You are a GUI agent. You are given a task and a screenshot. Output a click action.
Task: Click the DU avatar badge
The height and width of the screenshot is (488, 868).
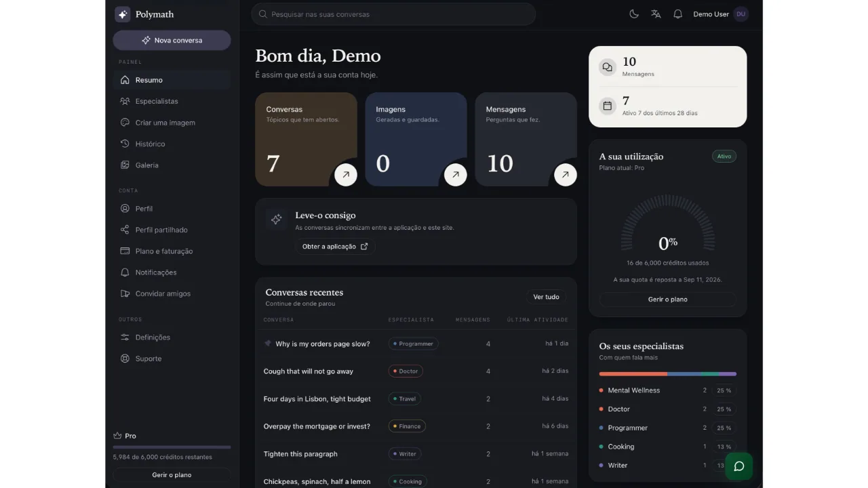point(741,14)
